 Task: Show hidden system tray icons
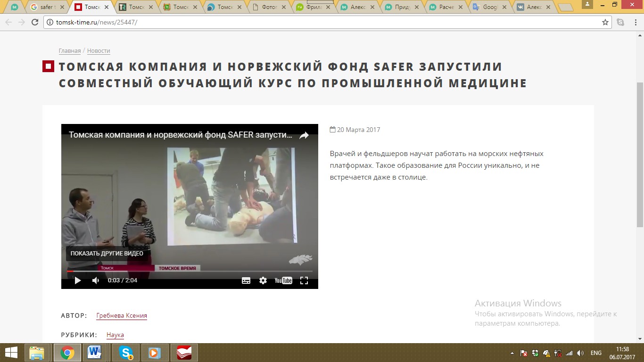coord(512,353)
